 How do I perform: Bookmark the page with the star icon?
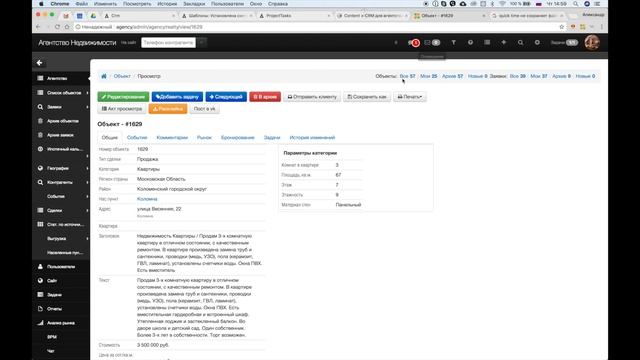coord(562,27)
